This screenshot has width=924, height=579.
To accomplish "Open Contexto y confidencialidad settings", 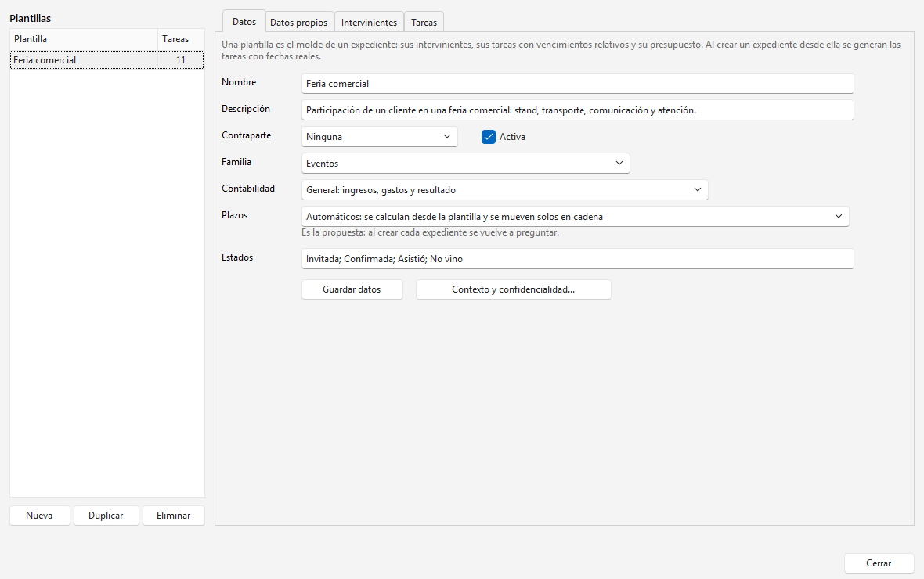I will (513, 289).
